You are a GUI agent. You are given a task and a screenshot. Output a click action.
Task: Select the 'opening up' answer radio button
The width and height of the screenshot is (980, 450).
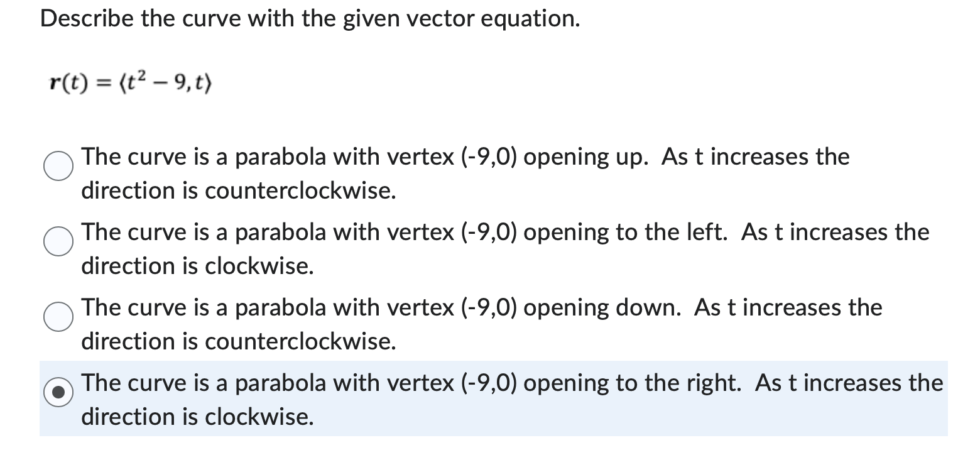point(58,167)
